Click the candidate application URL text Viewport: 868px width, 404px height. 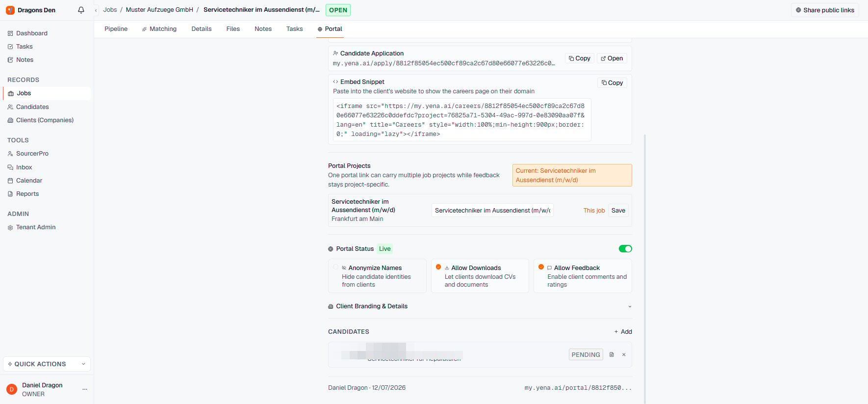444,63
